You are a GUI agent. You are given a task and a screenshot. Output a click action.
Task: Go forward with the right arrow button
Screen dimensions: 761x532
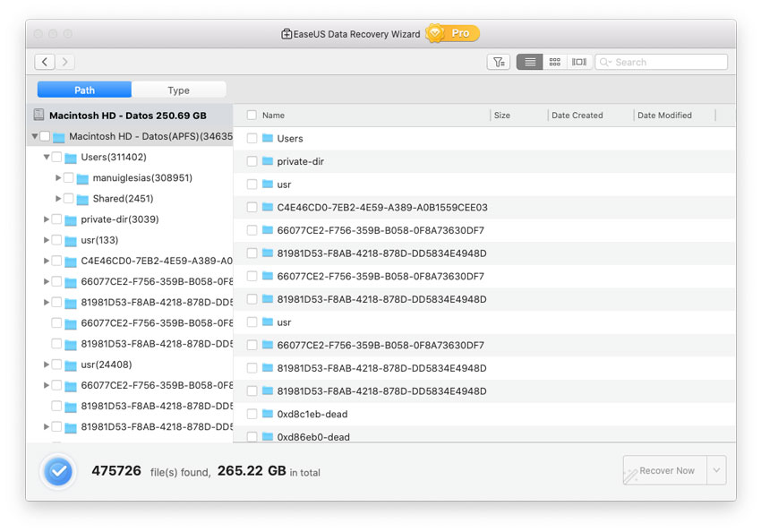(x=65, y=62)
